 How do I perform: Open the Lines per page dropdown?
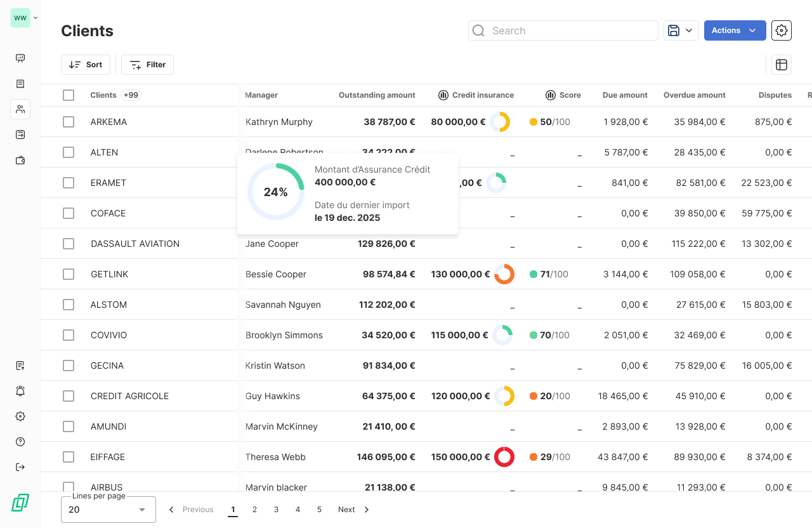tap(108, 510)
